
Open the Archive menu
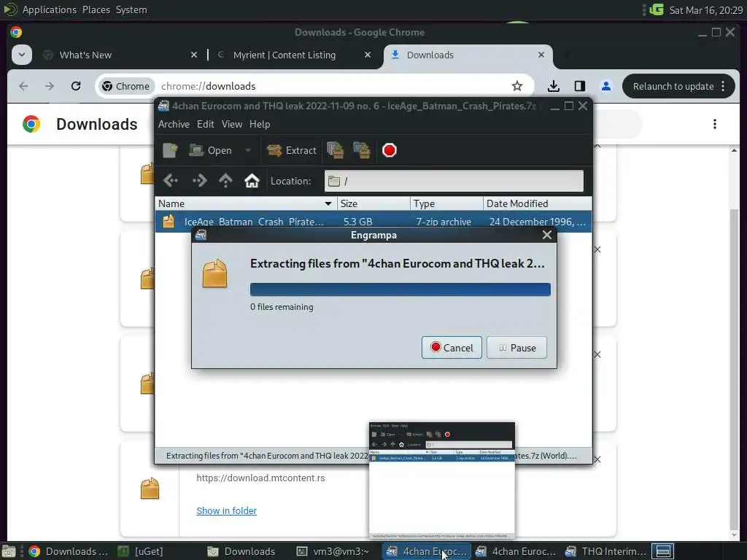point(174,124)
